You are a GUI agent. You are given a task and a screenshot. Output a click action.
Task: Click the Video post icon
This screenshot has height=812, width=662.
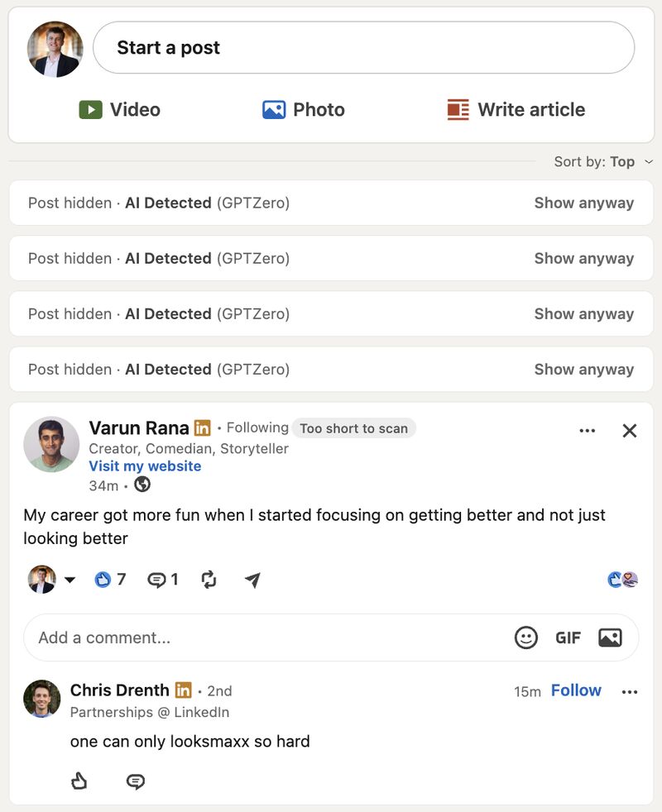pyautogui.click(x=91, y=110)
